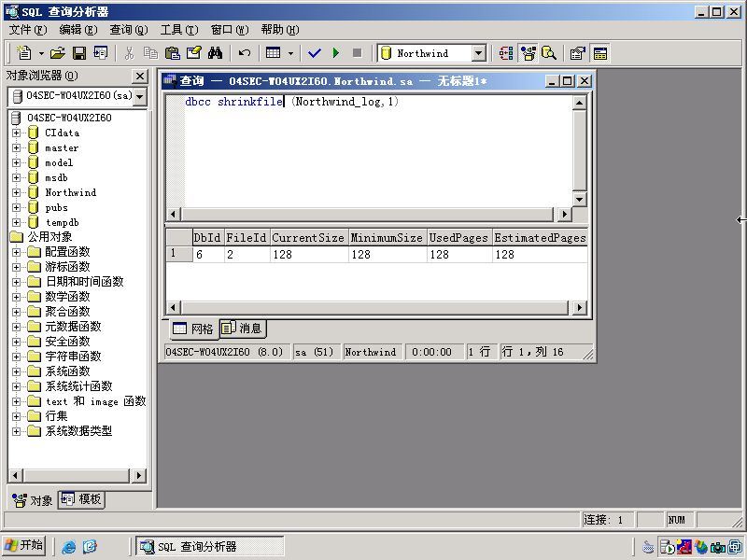Click the Clear Window toolbar icon
The height and width of the screenshot is (560, 747).
pyautogui.click(x=194, y=53)
